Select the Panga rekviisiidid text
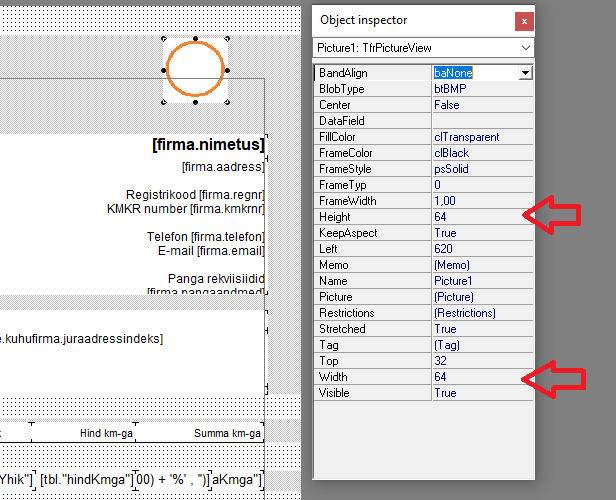Viewport: 616px width, 500px height. click(216, 279)
